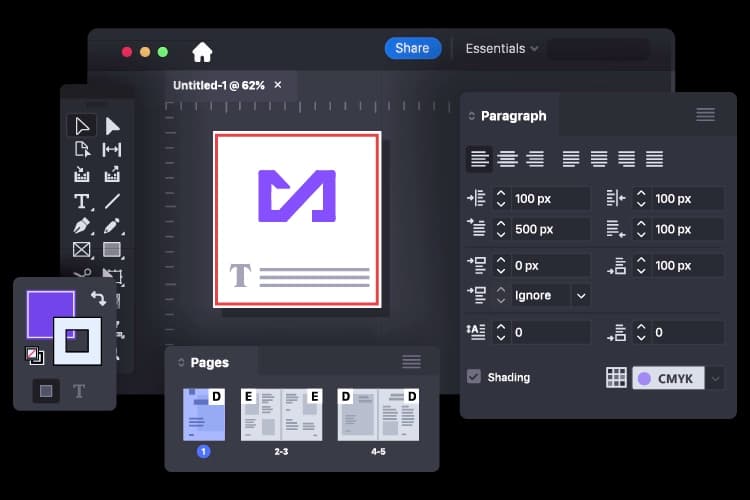Viewport: 750px width, 500px height.
Task: Justify with last line aligned center
Action: coord(599,159)
